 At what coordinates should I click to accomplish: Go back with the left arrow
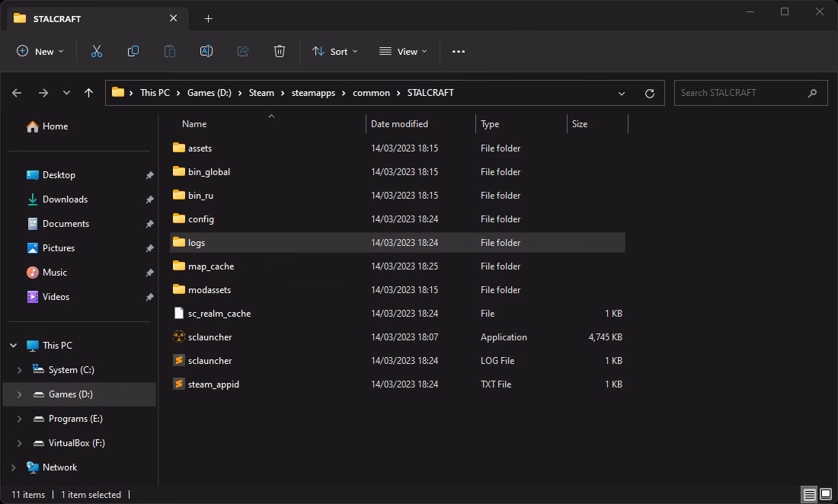tap(17, 93)
